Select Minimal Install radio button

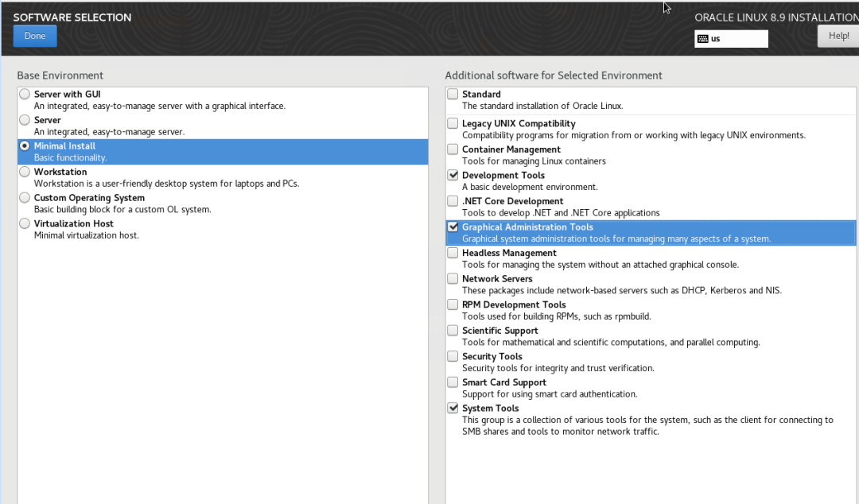(x=25, y=145)
